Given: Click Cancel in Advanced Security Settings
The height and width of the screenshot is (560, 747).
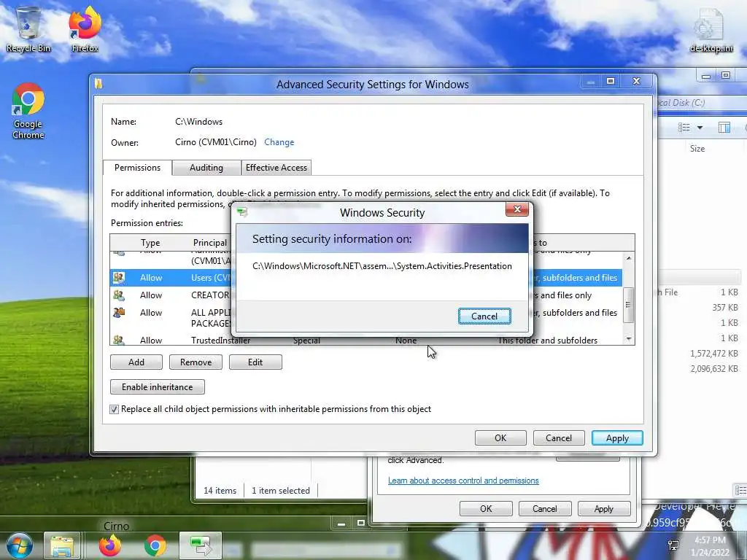Looking at the screenshot, I should click(x=559, y=437).
